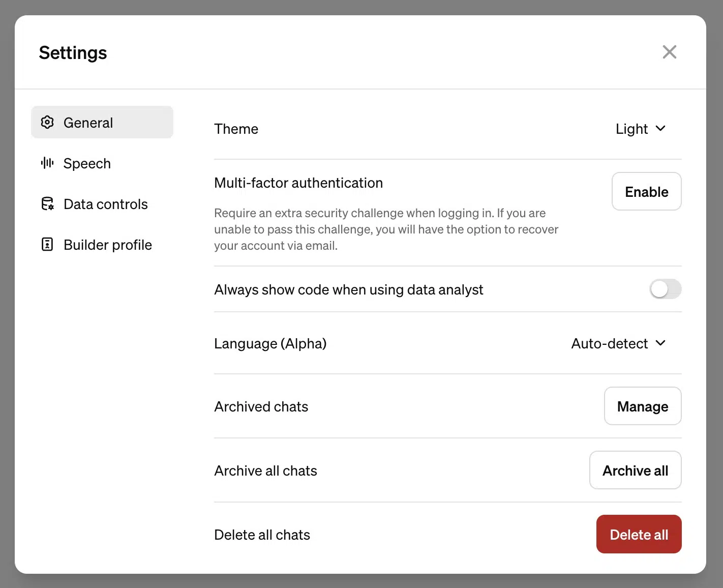
Task: Click the ID badge icon beside Builder profile
Action: coord(47,244)
